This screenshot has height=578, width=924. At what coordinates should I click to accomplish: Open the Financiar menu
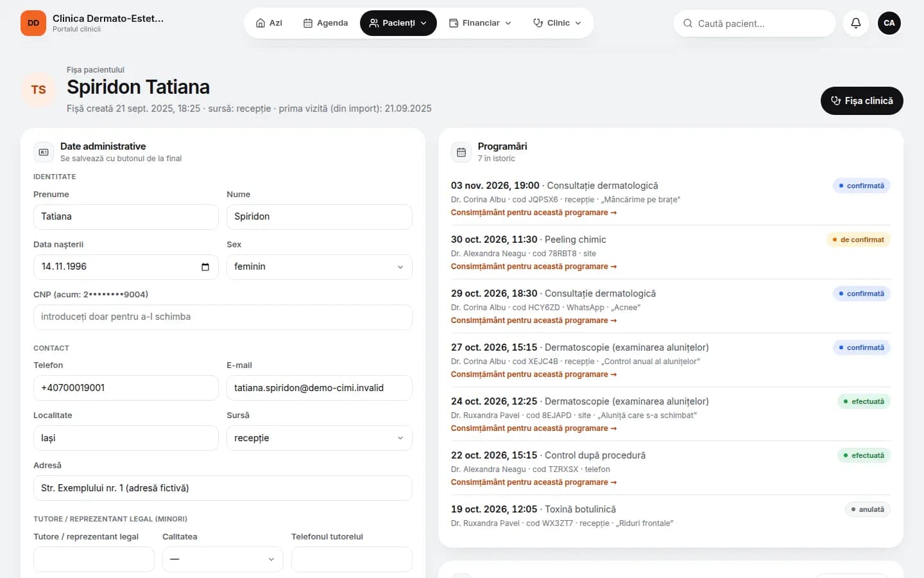point(480,23)
